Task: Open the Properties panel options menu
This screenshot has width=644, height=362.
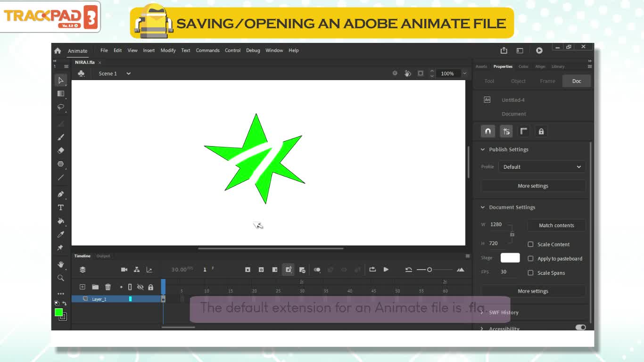Action: [x=589, y=66]
